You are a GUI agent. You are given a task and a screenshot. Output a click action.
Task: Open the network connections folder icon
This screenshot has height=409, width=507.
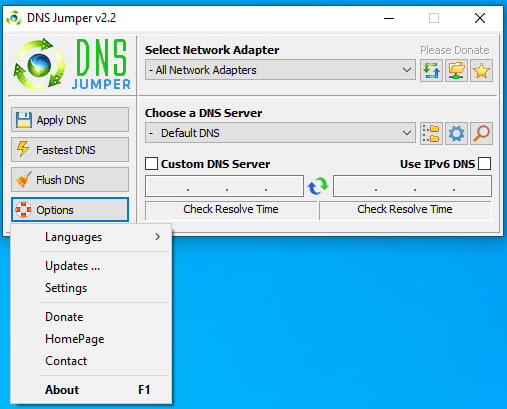tap(456, 70)
